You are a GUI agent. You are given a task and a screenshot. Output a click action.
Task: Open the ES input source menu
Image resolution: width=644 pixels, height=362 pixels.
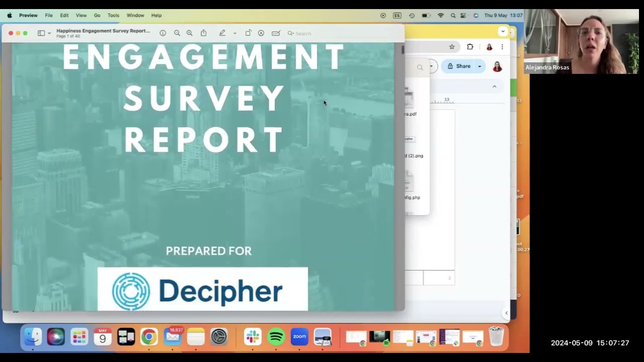tap(397, 16)
